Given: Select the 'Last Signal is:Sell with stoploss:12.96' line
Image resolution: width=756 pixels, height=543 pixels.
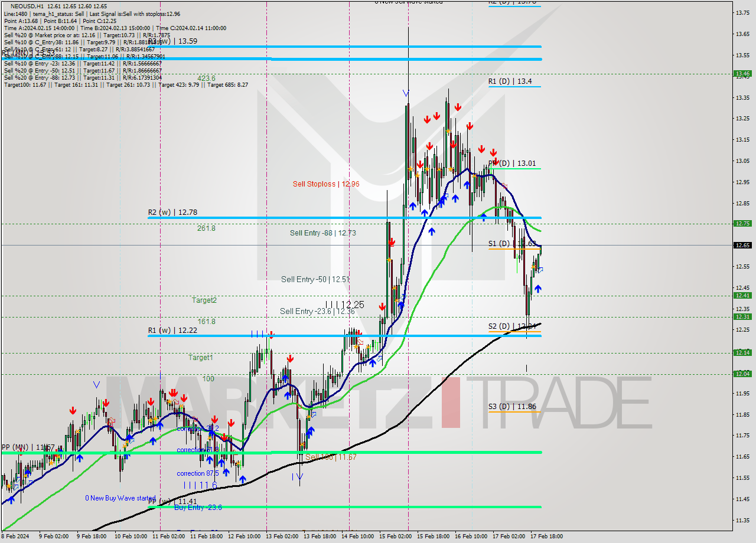Looking at the screenshot, I should (x=135, y=14).
